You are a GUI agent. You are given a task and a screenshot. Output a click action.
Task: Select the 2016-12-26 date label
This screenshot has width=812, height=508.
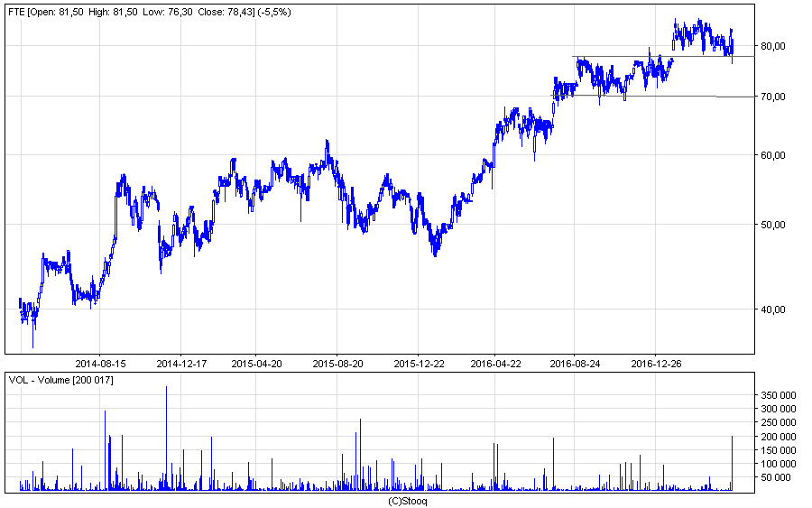656,364
